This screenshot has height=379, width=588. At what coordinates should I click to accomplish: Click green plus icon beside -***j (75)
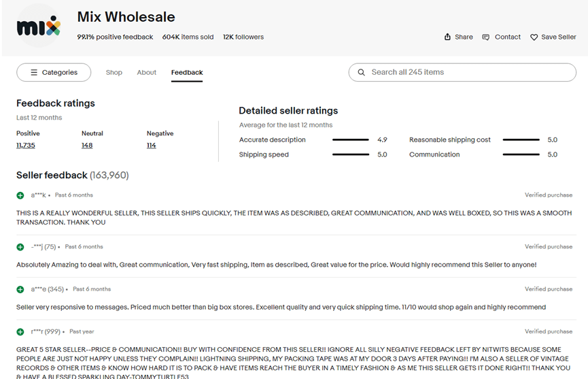tap(20, 247)
